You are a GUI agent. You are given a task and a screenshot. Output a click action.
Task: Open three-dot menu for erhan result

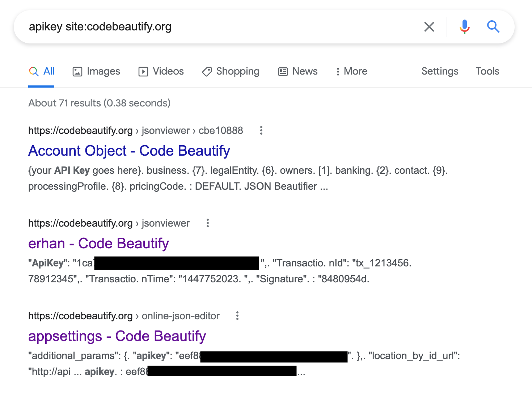[x=207, y=223]
